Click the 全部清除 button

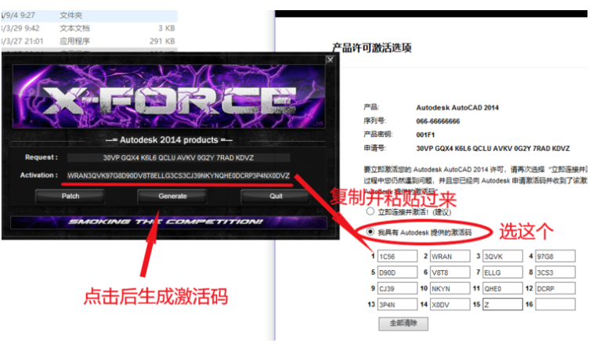pos(403,323)
